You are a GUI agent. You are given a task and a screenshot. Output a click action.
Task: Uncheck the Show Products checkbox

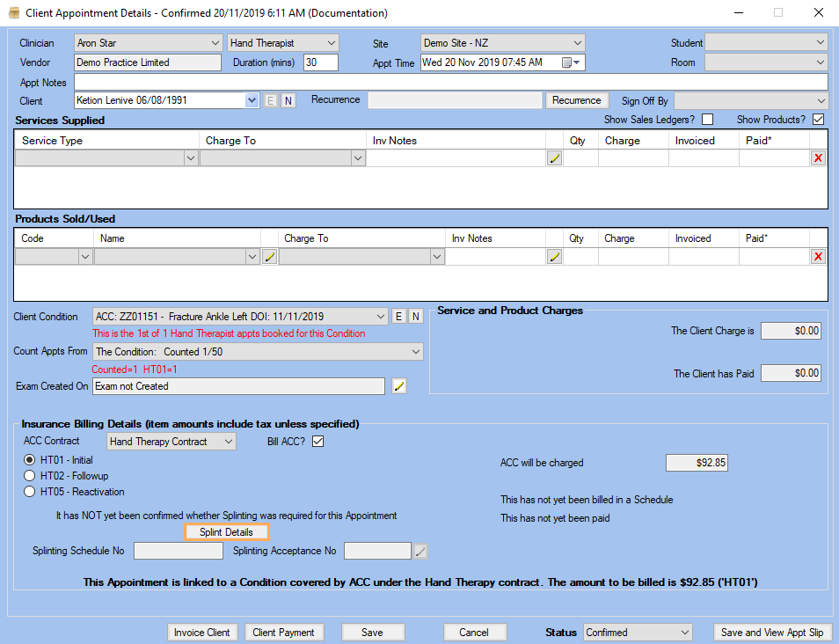point(818,120)
